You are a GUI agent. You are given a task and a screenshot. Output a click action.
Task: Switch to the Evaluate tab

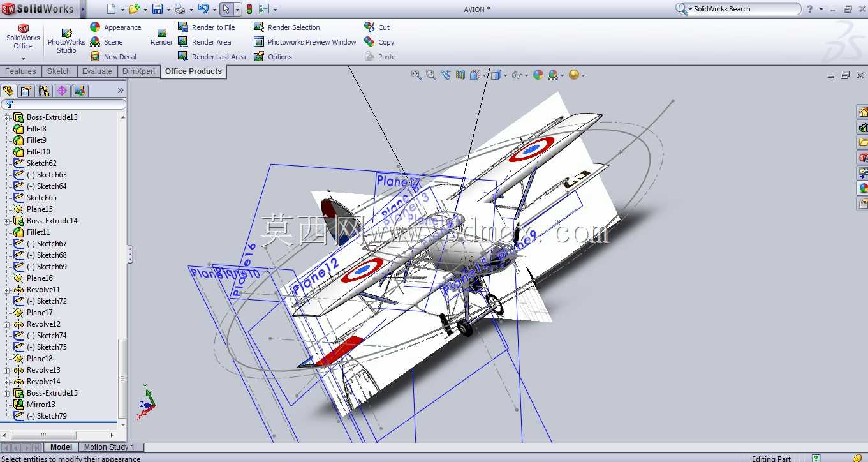point(97,71)
